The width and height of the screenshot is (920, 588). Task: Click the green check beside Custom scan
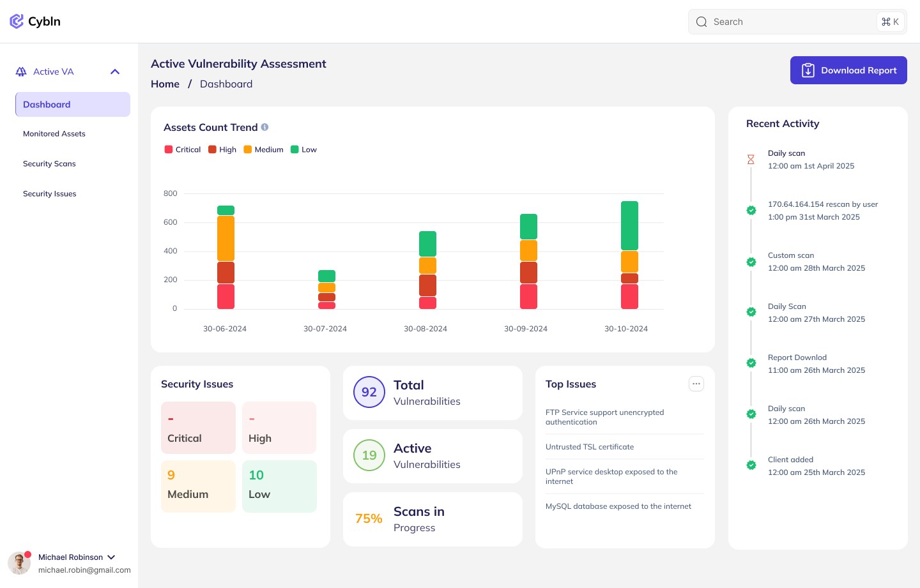coord(751,262)
